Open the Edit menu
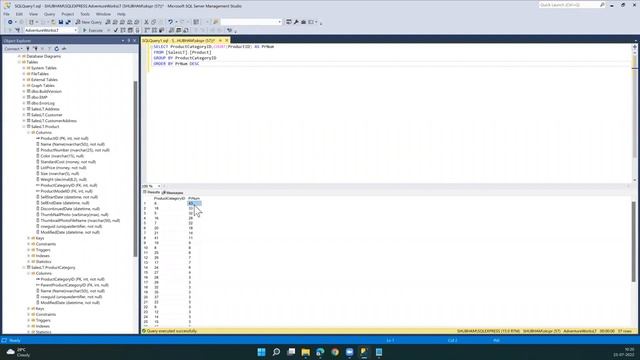The height and width of the screenshot is (360, 640). tap(19, 14)
